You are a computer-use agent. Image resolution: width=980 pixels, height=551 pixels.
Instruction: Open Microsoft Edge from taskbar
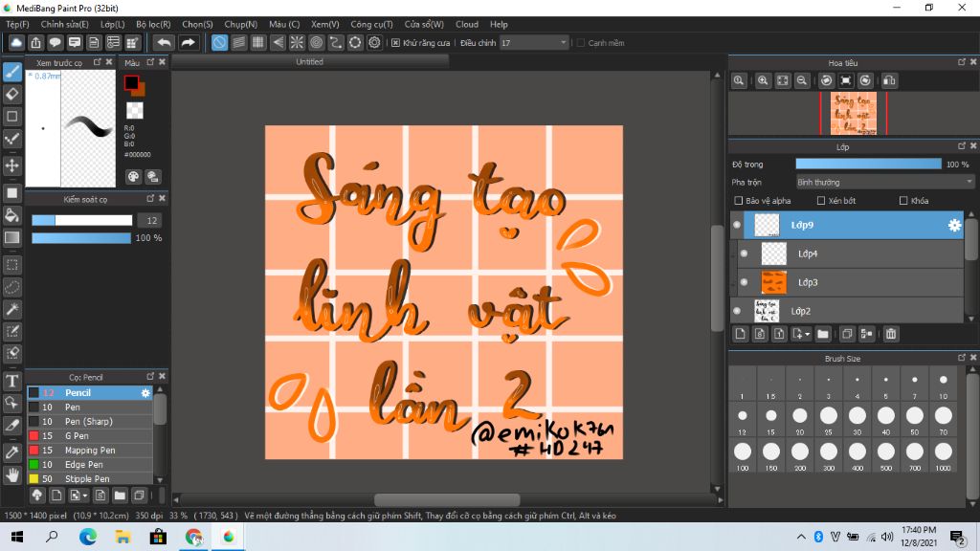pyautogui.click(x=88, y=537)
